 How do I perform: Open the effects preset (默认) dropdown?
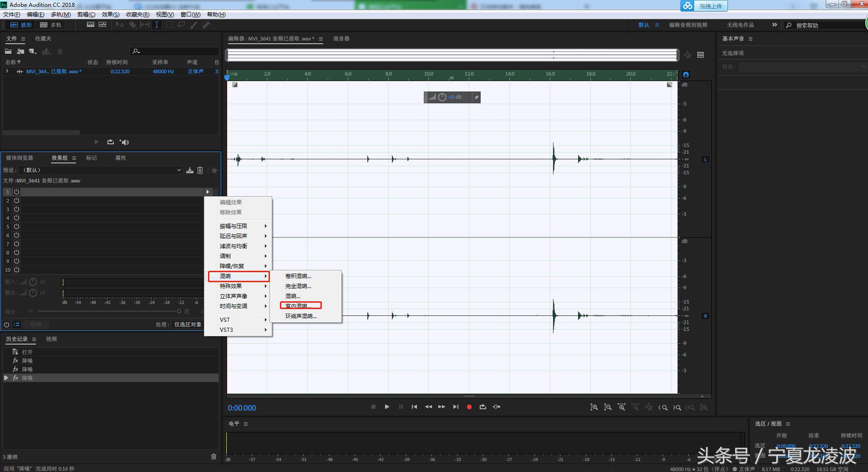(x=101, y=170)
